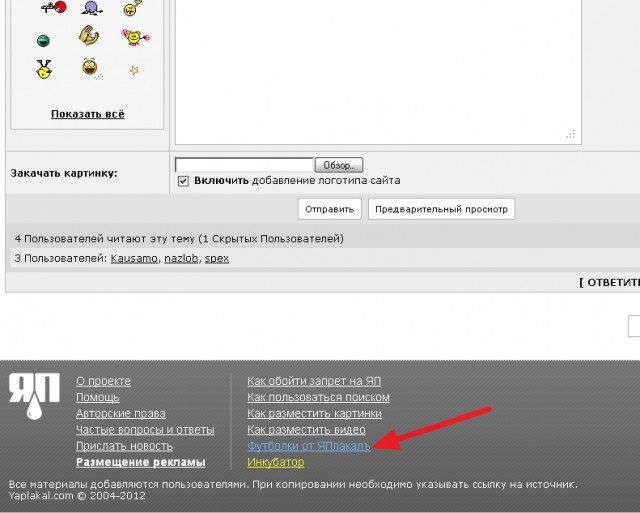Open user profile Kausamo
This screenshot has height=513, width=640.
click(x=134, y=258)
